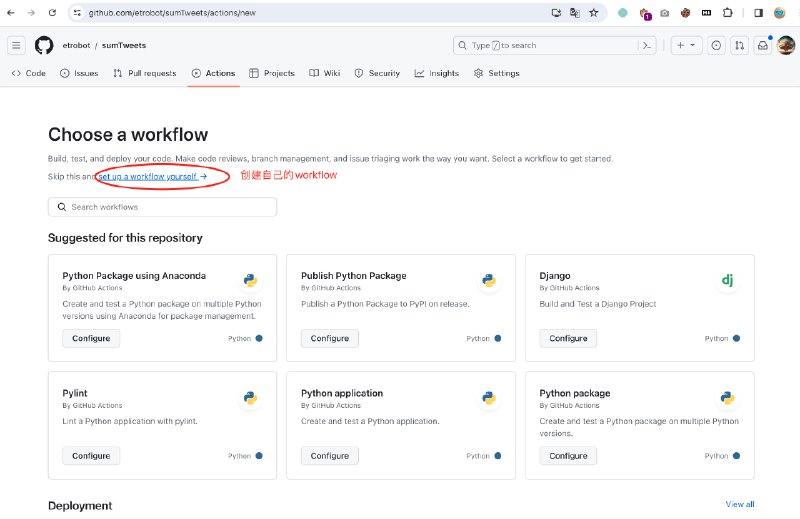Image resolution: width=800 pixels, height=519 pixels.
Task: Focus the GitHub Type to search box
Action: 555,45
